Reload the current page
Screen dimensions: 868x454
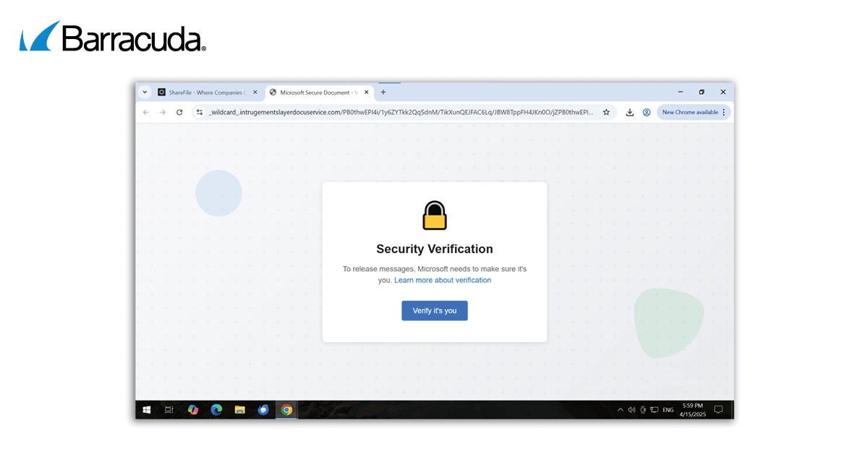click(179, 113)
